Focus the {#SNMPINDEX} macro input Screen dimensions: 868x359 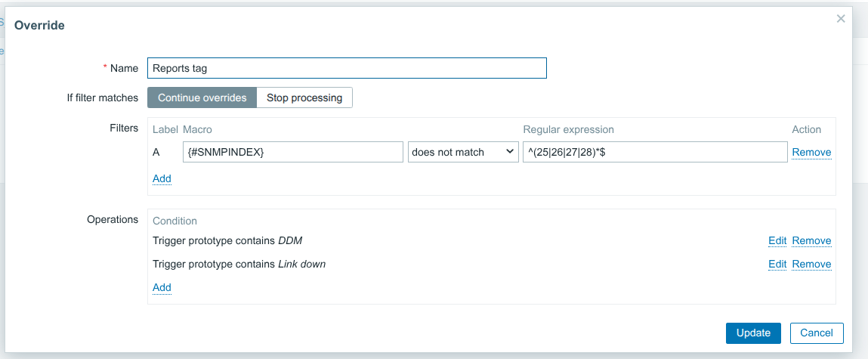292,152
